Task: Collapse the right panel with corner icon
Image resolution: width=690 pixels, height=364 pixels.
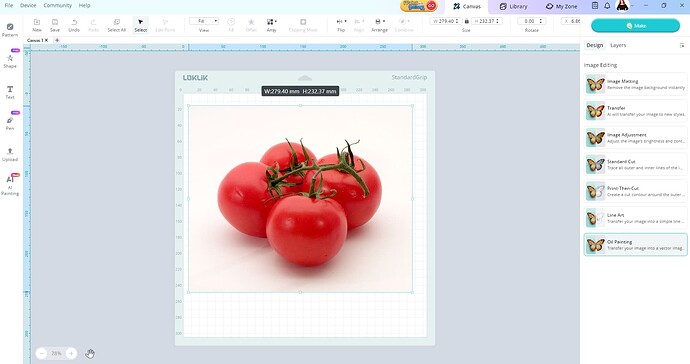Action: pos(682,45)
